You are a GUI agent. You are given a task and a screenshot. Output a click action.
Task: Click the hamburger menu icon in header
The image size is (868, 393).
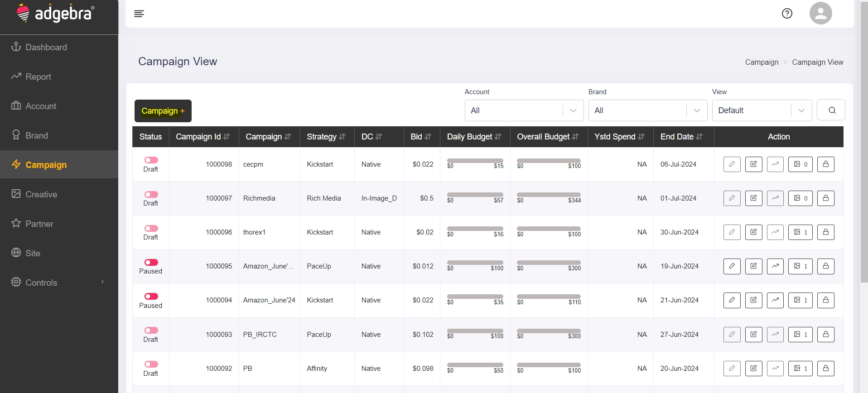click(x=139, y=14)
